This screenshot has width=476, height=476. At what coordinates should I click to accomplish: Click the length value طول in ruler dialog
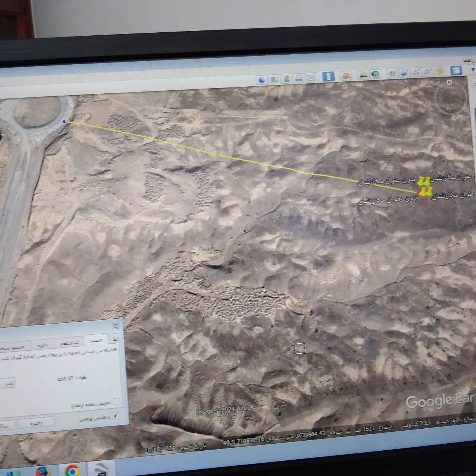click(72, 379)
